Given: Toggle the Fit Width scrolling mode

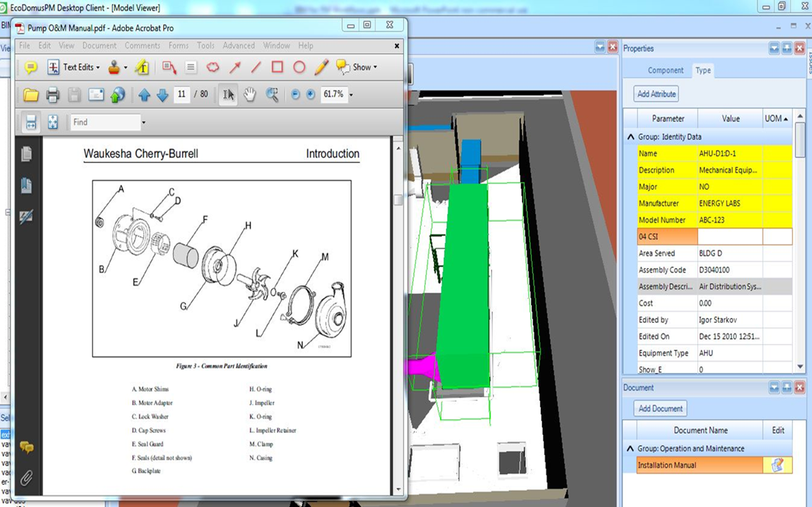Looking at the screenshot, I should point(30,122).
